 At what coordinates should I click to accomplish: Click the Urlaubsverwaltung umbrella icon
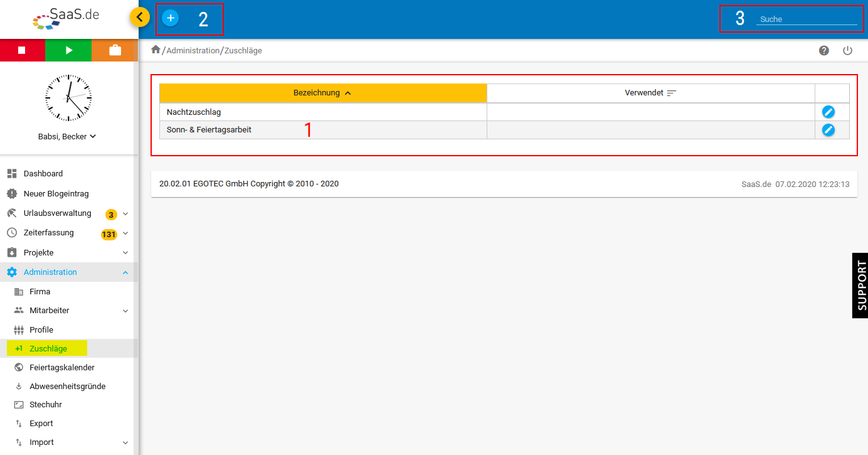[x=12, y=213]
